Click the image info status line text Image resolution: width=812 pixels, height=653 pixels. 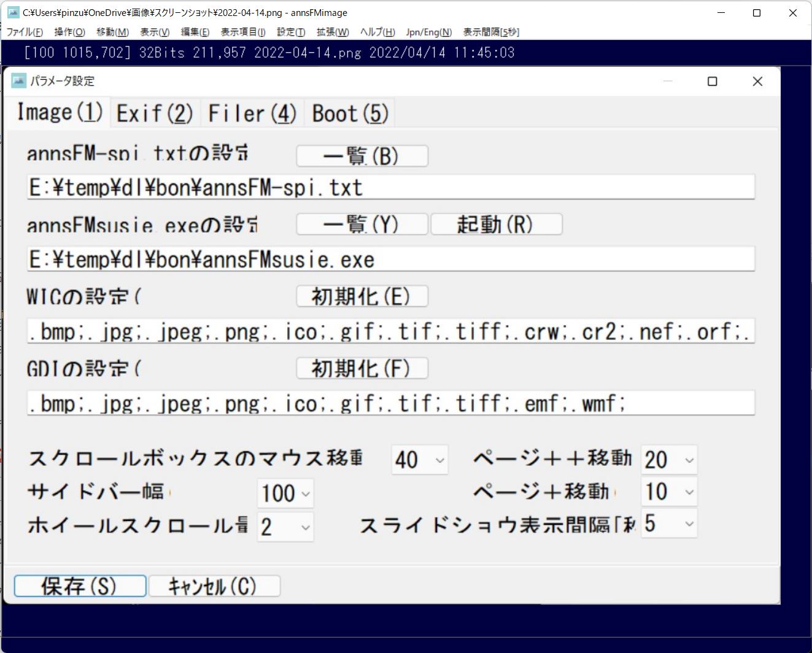point(269,52)
